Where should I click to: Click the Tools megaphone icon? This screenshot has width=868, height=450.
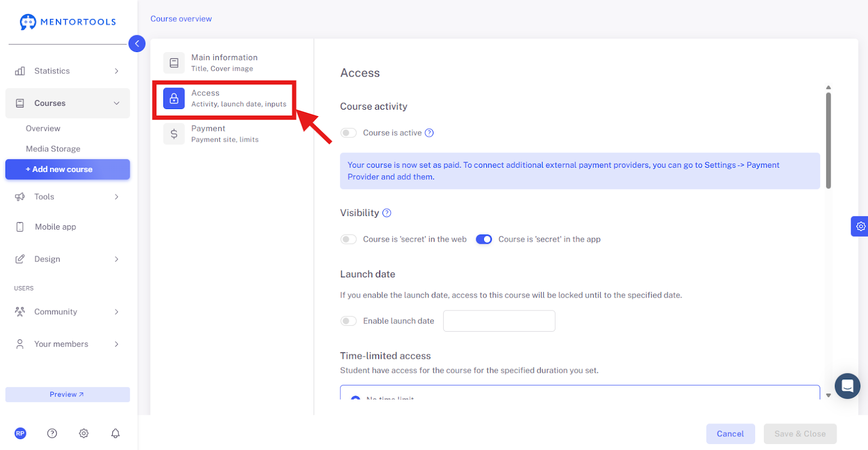click(x=20, y=197)
